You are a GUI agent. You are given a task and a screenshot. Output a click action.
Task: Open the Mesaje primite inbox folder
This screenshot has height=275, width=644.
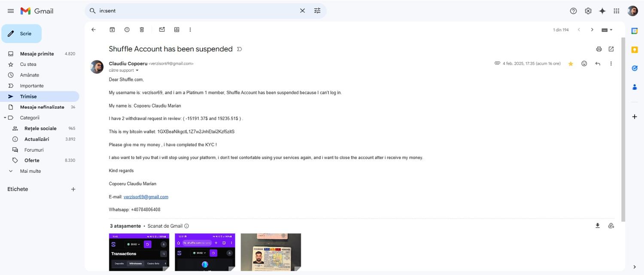(x=37, y=54)
